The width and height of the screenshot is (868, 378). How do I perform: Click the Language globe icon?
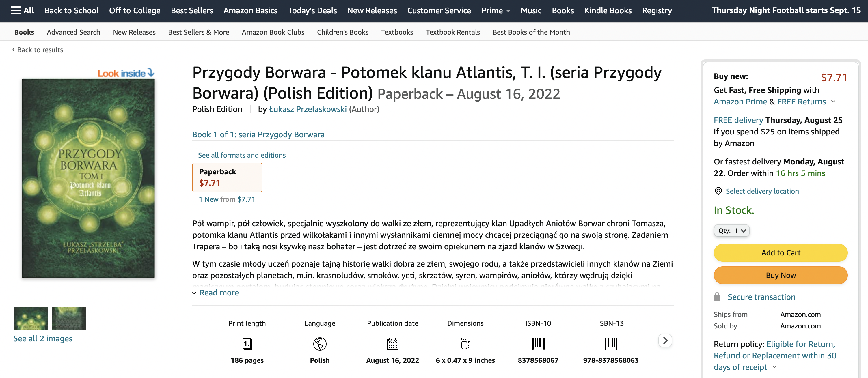click(x=319, y=344)
